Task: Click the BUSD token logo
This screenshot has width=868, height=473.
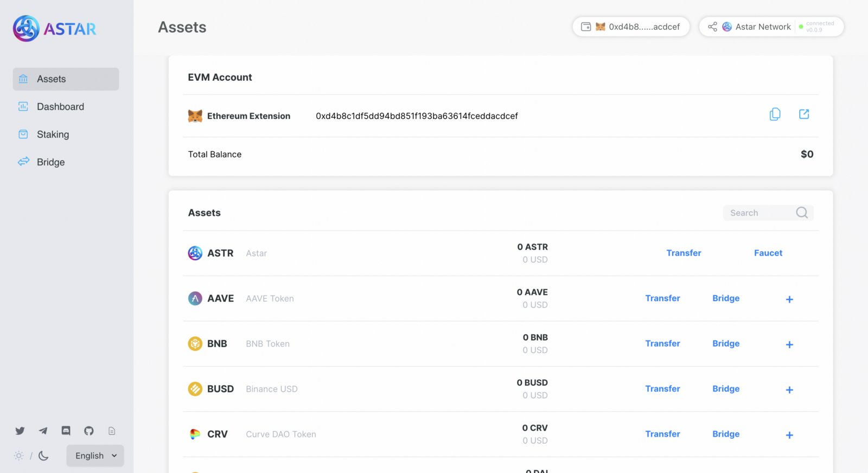Action: pos(195,389)
